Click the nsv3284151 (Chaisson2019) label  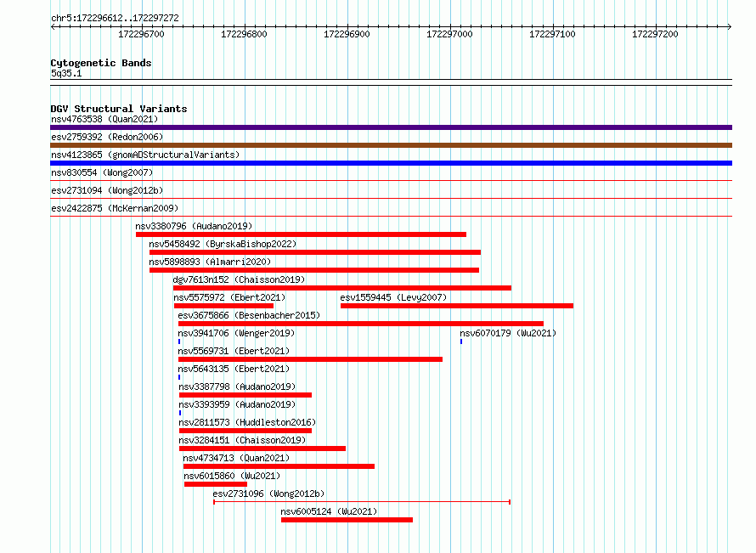pyautogui.click(x=242, y=440)
